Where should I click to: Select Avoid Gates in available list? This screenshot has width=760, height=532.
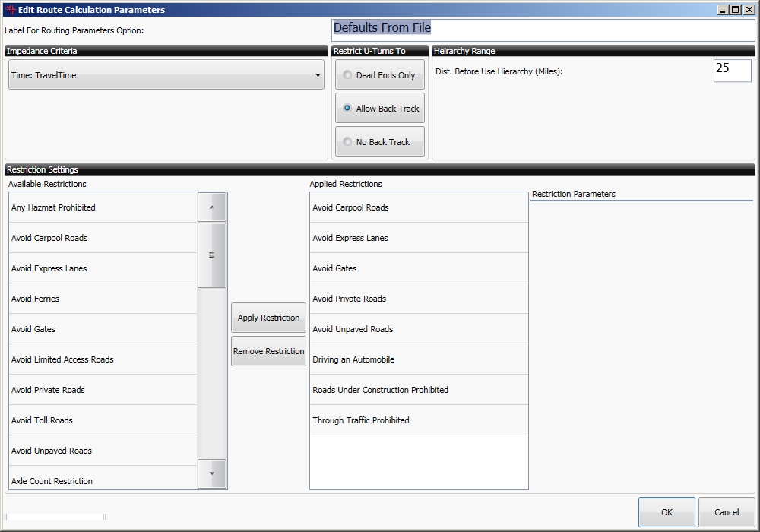(x=103, y=329)
